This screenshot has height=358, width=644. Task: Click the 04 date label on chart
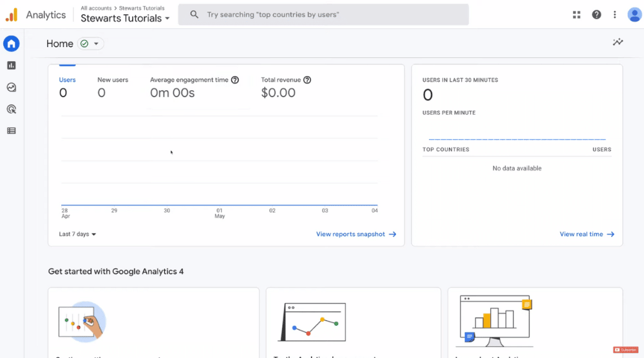click(x=375, y=211)
